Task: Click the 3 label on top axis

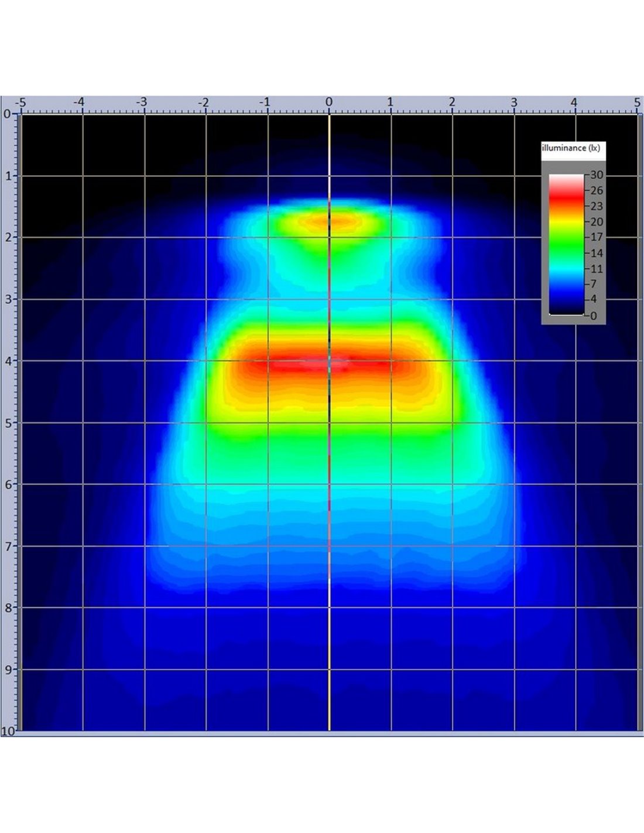Action: coord(514,103)
